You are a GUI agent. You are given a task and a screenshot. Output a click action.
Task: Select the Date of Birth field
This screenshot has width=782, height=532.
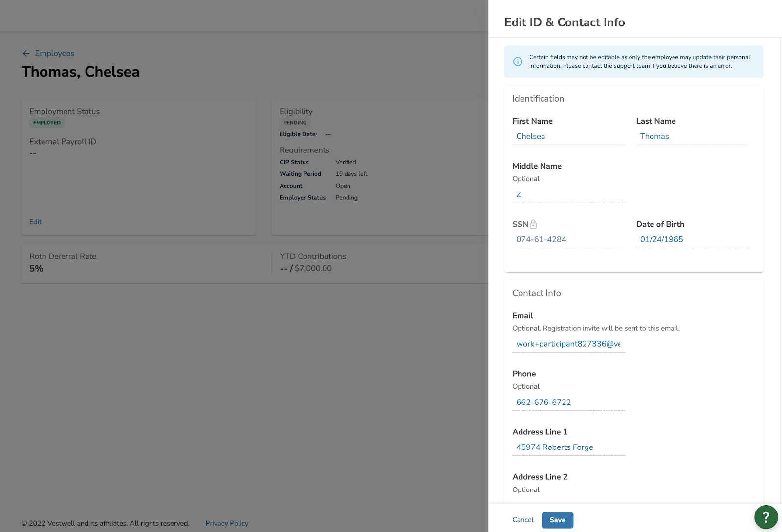(692, 239)
